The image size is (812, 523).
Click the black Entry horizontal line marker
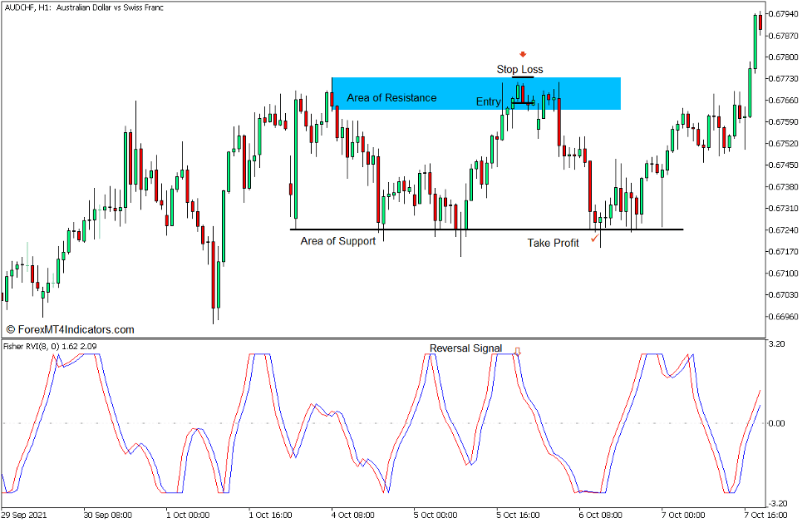click(x=524, y=103)
